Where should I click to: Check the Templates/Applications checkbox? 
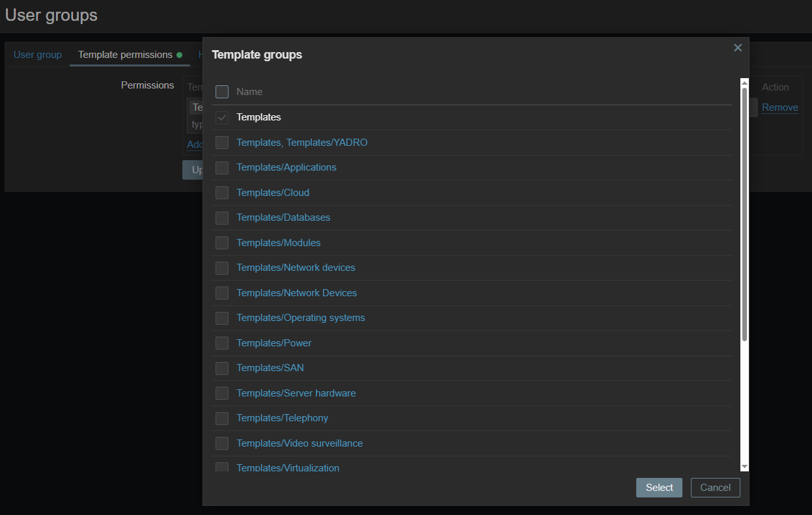coord(222,167)
